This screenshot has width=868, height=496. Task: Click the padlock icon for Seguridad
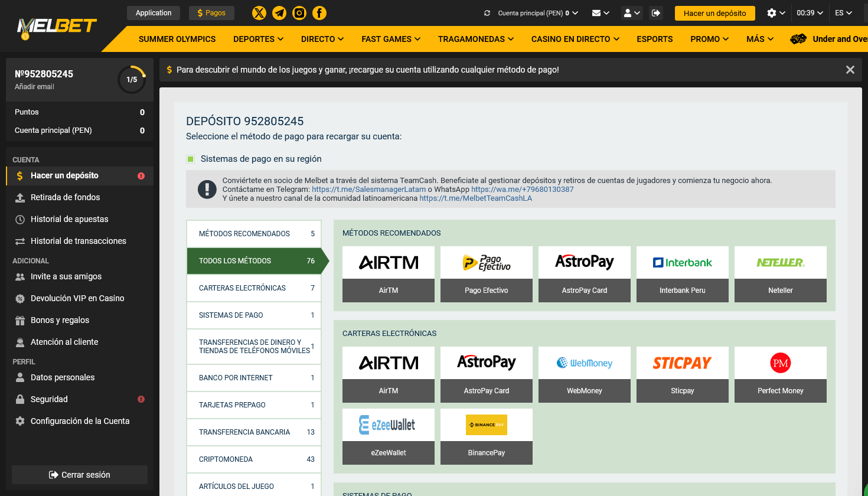(20, 400)
